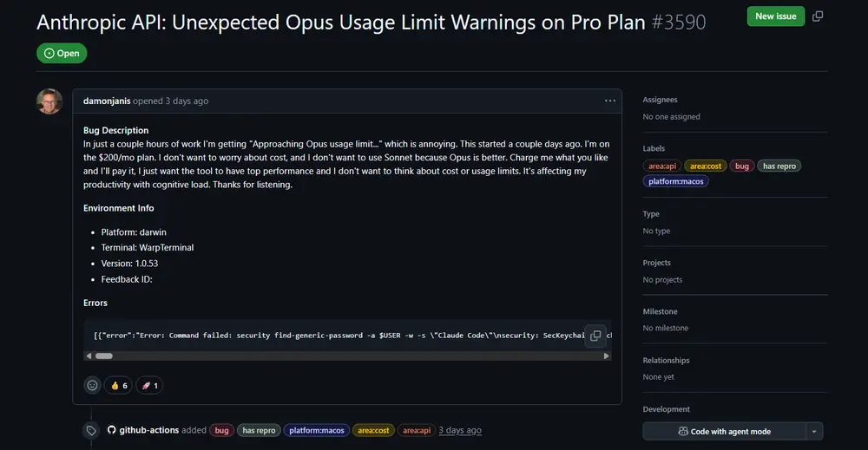This screenshot has width=868, height=450.
Task: Open the damonjanis username link
Action: [x=107, y=101]
